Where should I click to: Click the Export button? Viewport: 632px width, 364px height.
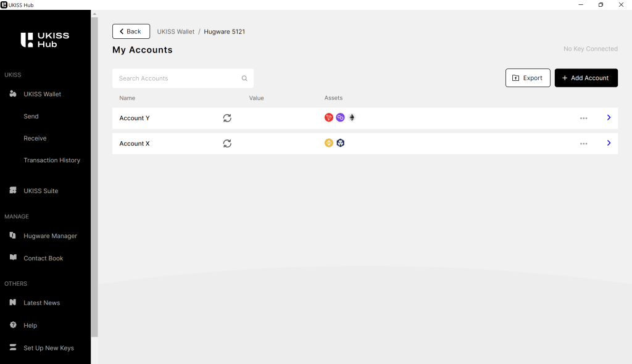coord(528,78)
